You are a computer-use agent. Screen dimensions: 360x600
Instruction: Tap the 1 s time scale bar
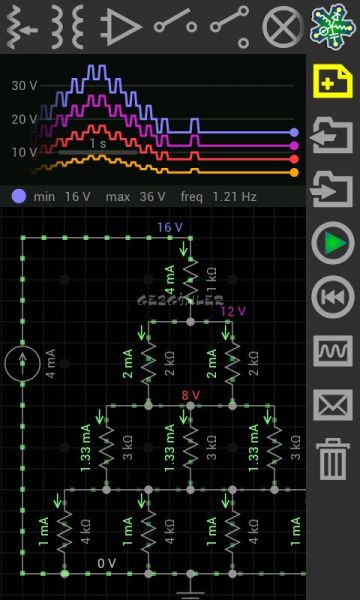(x=98, y=147)
